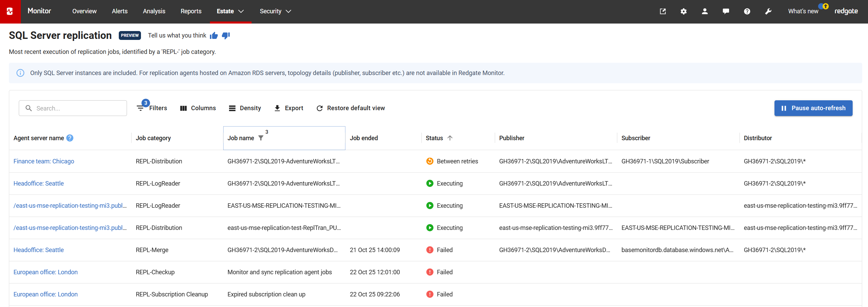Open the Columns chooser
The image size is (868, 307).
point(198,108)
